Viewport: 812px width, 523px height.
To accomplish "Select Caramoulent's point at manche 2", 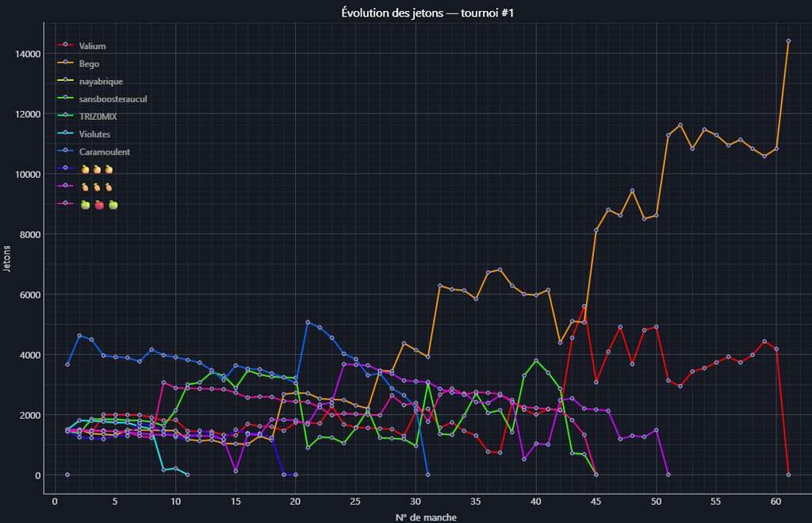I will click(79, 336).
